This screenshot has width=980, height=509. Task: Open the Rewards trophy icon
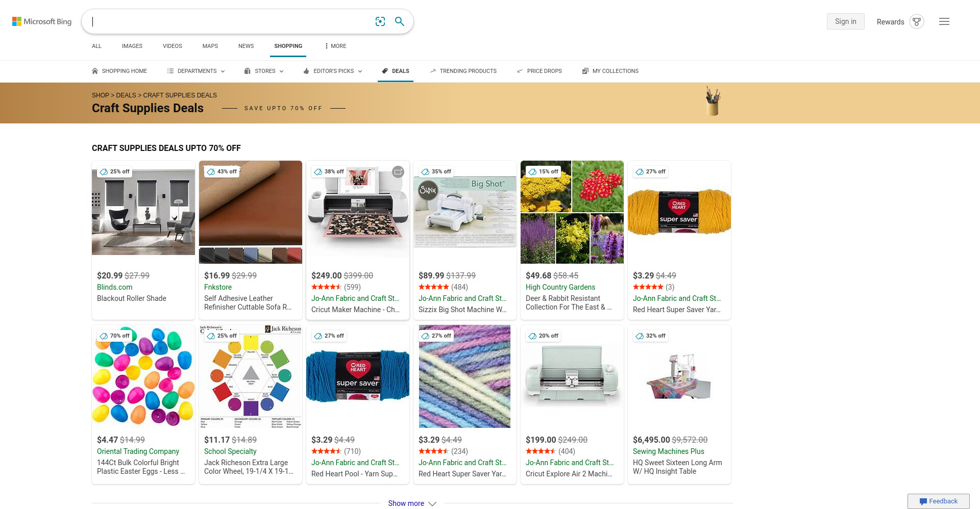[x=917, y=22]
